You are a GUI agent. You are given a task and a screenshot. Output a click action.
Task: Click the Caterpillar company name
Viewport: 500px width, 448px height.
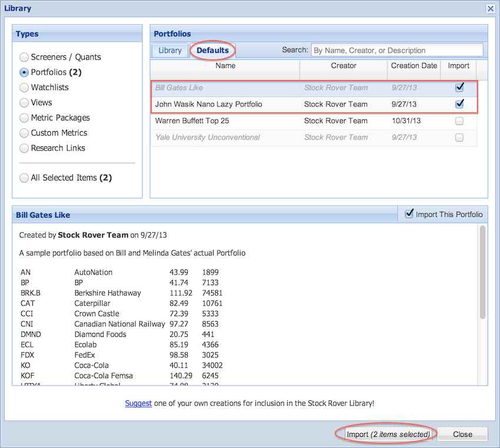(92, 303)
